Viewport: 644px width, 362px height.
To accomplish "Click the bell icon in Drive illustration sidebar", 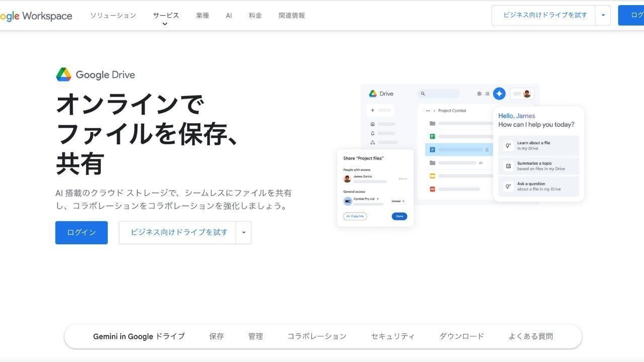I will click(372, 133).
